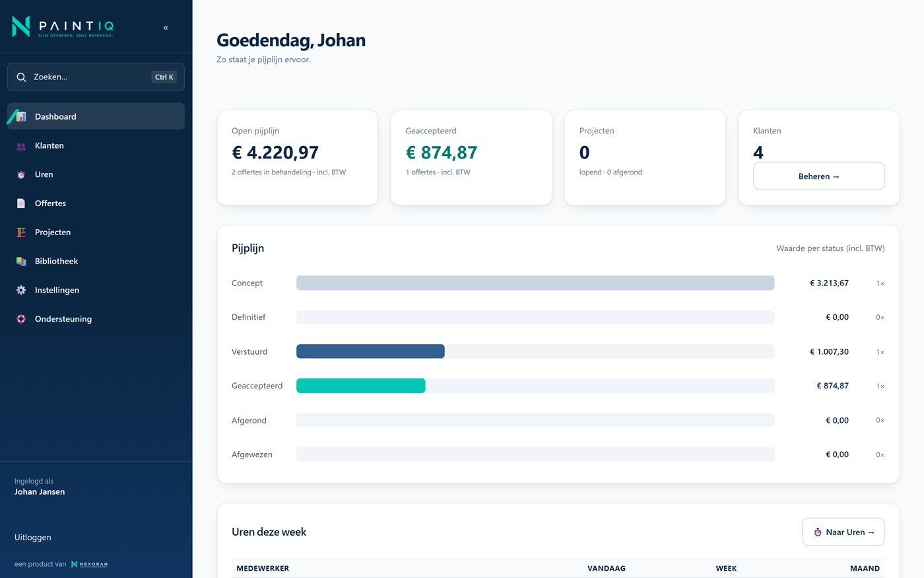Open the Dashboard menu item
This screenshot has width=924, height=578.
96,116
